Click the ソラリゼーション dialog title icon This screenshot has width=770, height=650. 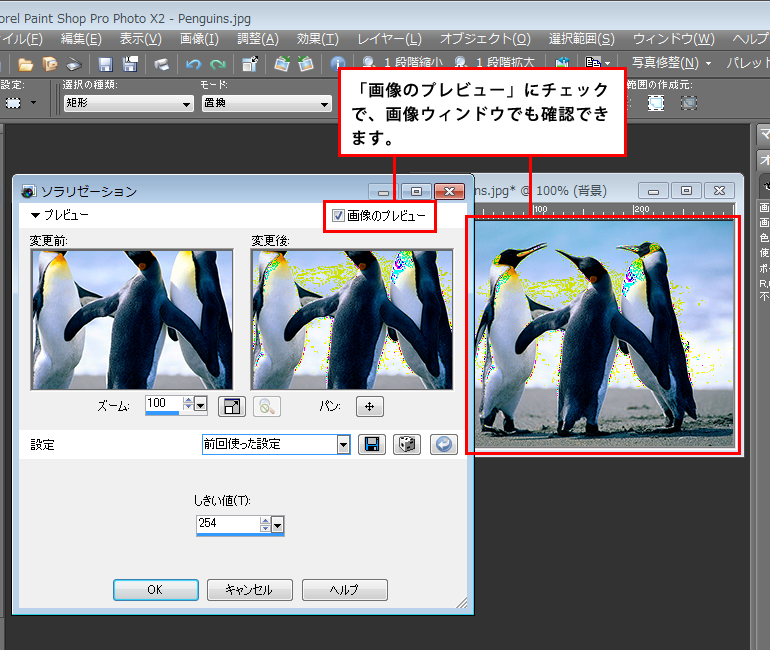coord(28,191)
